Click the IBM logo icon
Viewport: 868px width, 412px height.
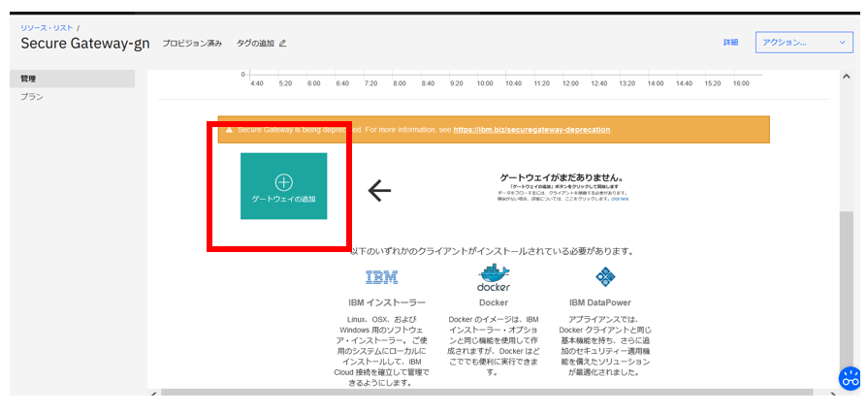click(x=382, y=277)
